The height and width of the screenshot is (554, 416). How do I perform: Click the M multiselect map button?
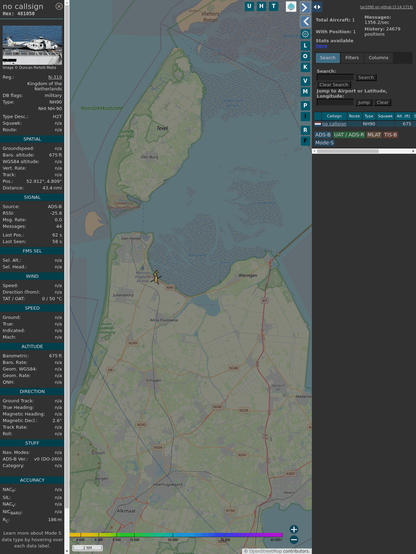tap(305, 92)
